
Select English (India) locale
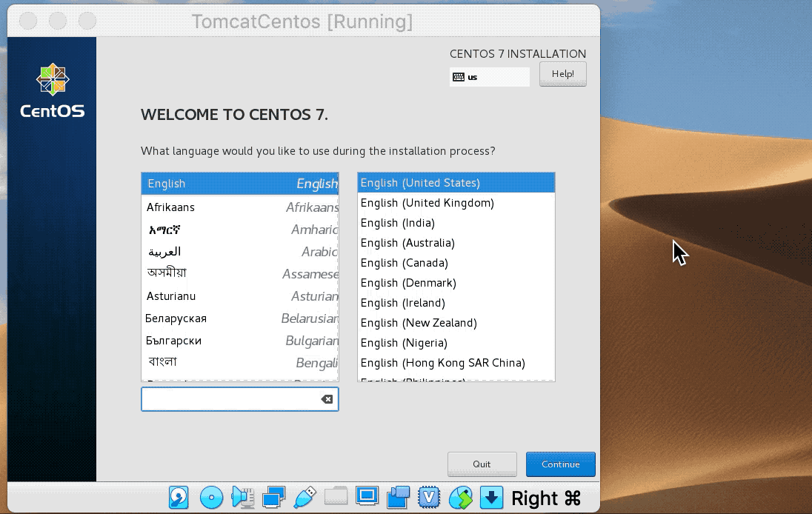[x=456, y=223]
